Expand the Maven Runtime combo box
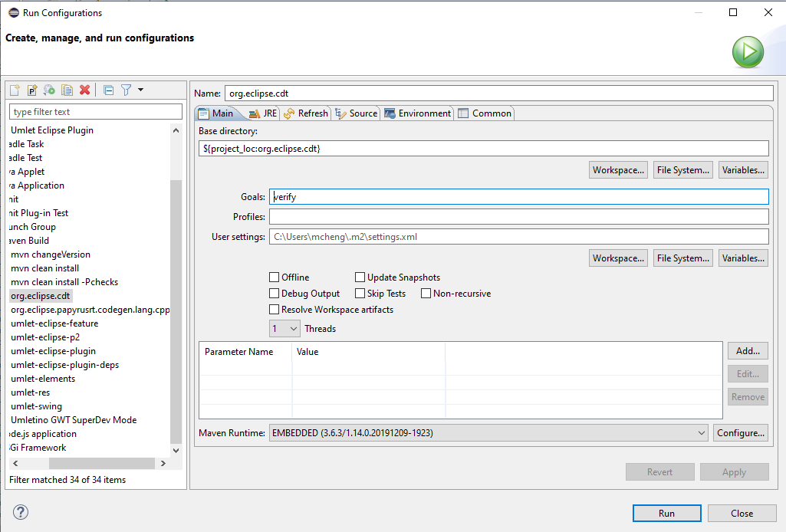The image size is (786, 532). (x=488, y=433)
